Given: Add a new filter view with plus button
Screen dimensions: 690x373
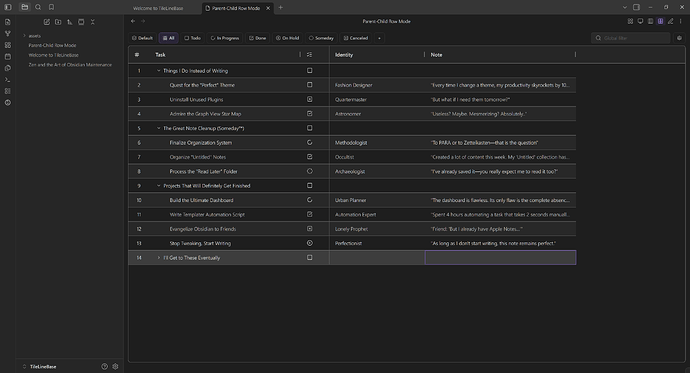Looking at the screenshot, I should [379, 38].
